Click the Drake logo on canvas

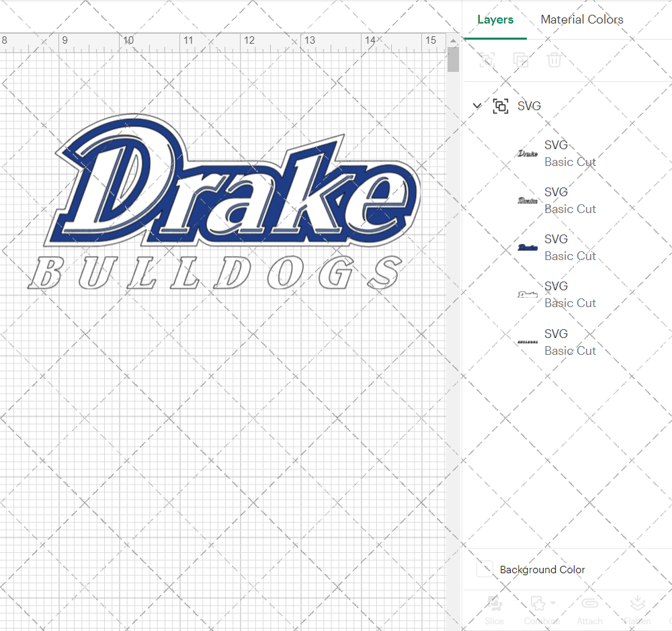(x=233, y=180)
